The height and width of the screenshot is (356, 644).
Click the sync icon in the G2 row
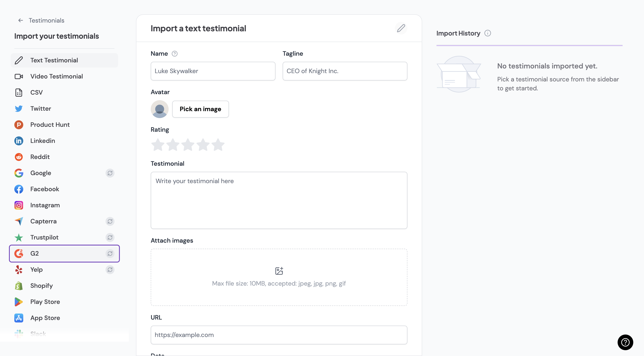(110, 254)
